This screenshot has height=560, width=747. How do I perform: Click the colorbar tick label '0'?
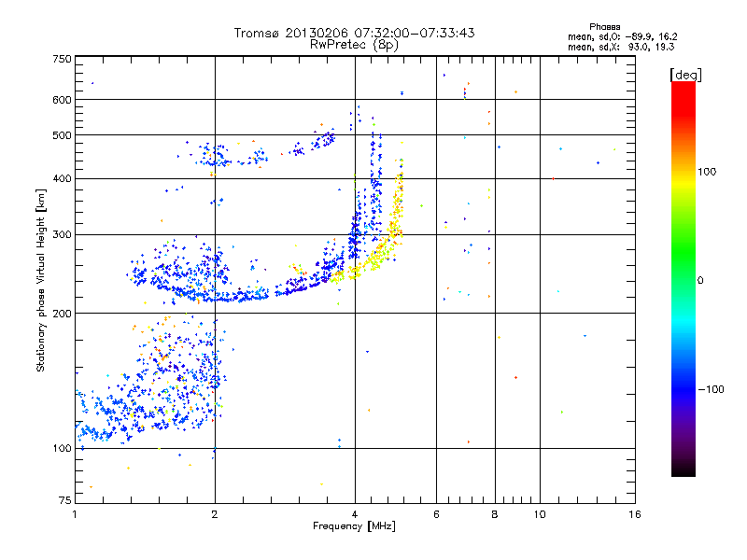(x=700, y=281)
